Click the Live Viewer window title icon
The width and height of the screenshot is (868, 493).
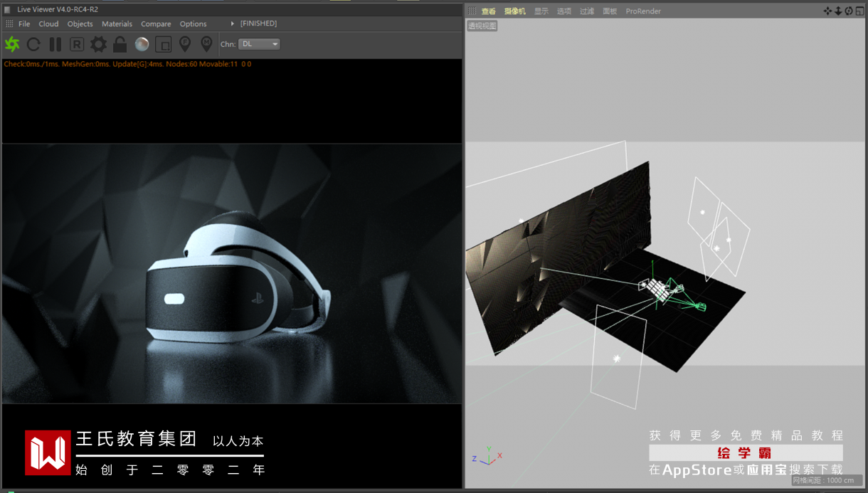point(8,9)
